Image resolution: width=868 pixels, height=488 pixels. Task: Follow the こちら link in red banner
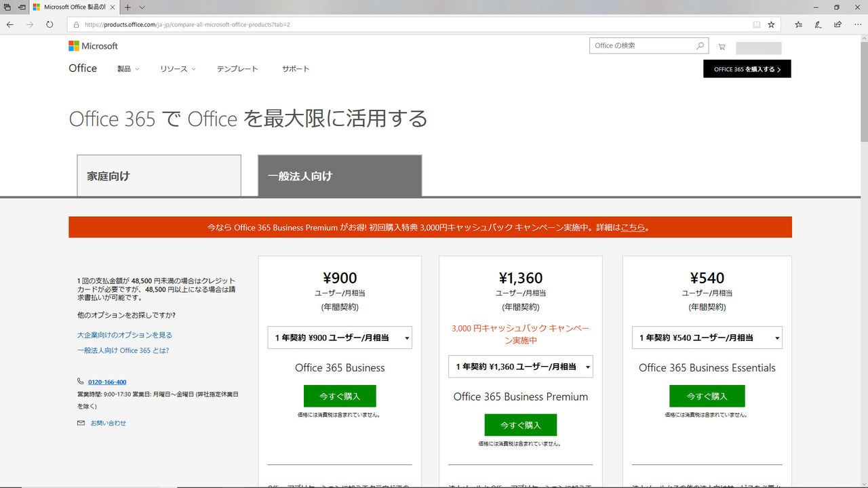click(633, 228)
